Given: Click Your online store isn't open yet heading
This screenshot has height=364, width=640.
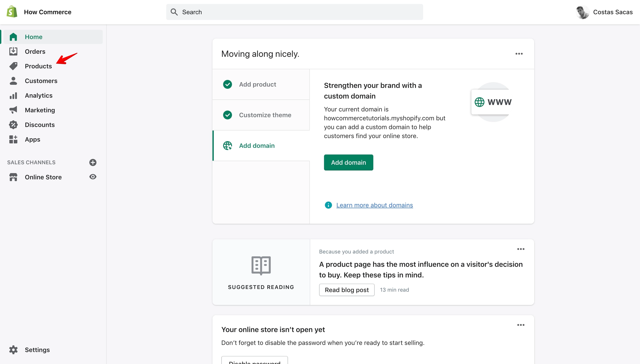Looking at the screenshot, I should (x=273, y=330).
